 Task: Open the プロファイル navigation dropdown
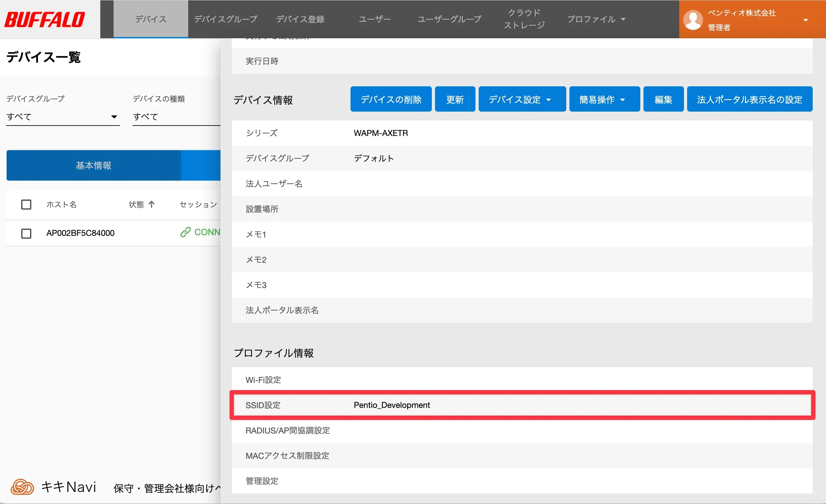[596, 19]
